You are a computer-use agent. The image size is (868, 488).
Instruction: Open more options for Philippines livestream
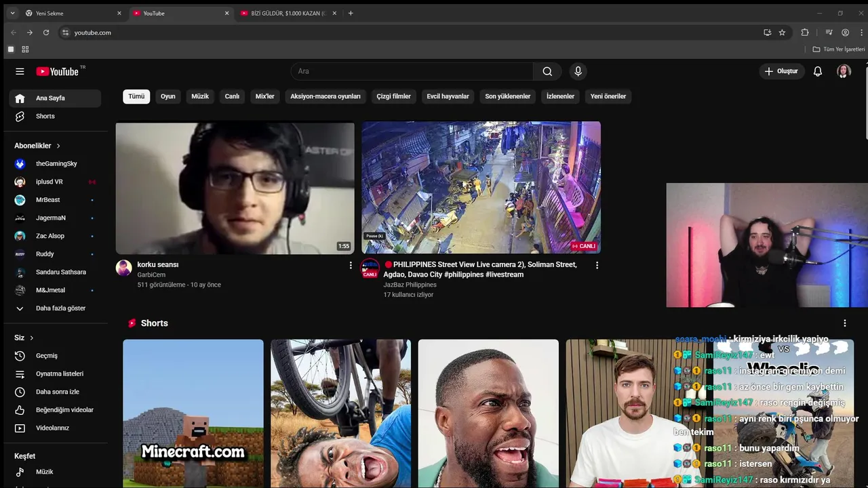[597, 265]
